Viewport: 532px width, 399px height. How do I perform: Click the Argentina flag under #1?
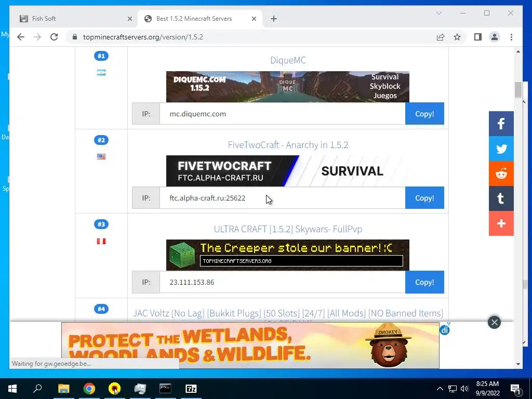pyautogui.click(x=101, y=72)
